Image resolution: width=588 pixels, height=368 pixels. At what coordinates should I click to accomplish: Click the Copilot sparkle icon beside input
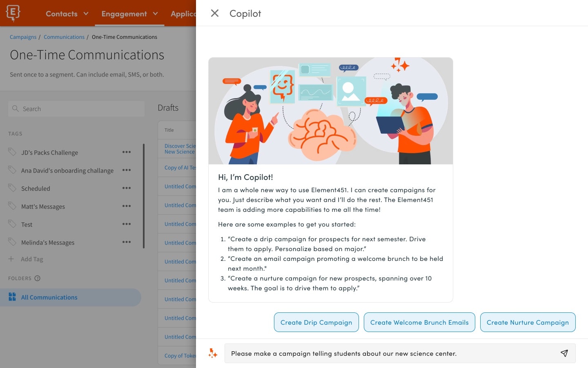coord(213,353)
